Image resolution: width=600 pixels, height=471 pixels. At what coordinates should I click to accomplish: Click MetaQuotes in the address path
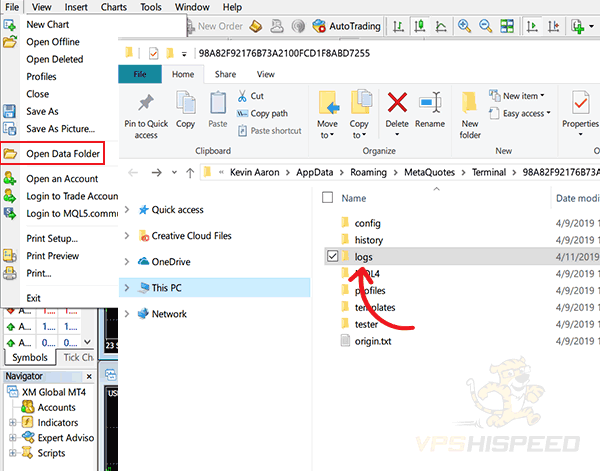point(429,173)
